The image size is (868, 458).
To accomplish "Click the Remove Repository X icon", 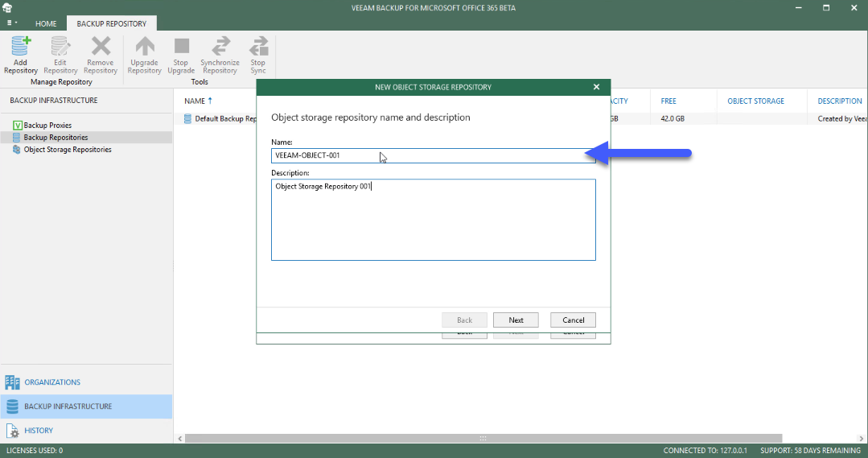I will 101,46.
